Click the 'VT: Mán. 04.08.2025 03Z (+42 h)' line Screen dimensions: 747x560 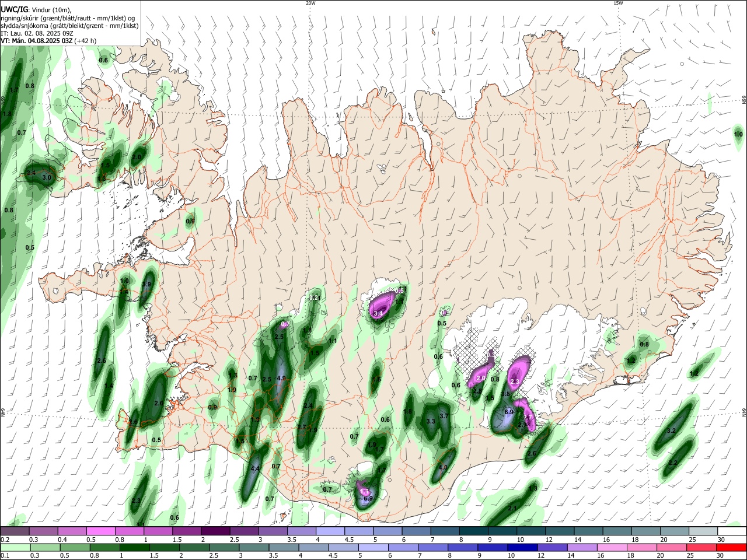point(49,41)
